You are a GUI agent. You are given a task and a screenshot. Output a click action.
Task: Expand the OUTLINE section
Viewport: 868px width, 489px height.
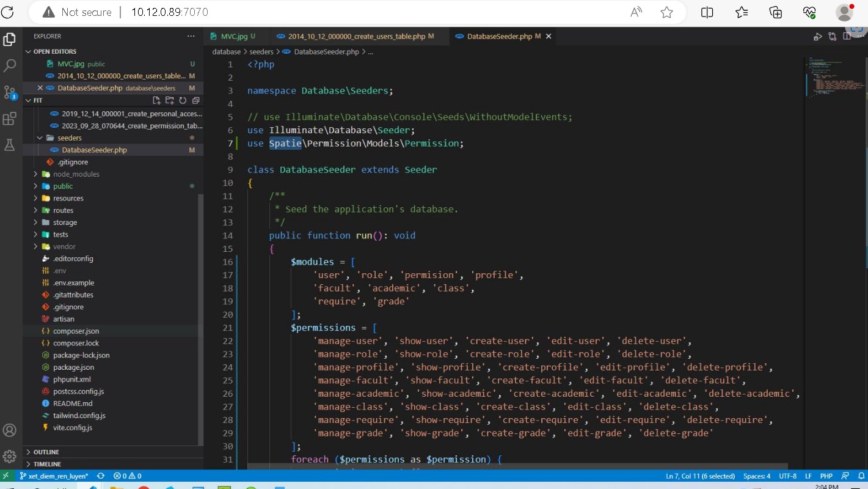tap(46, 452)
